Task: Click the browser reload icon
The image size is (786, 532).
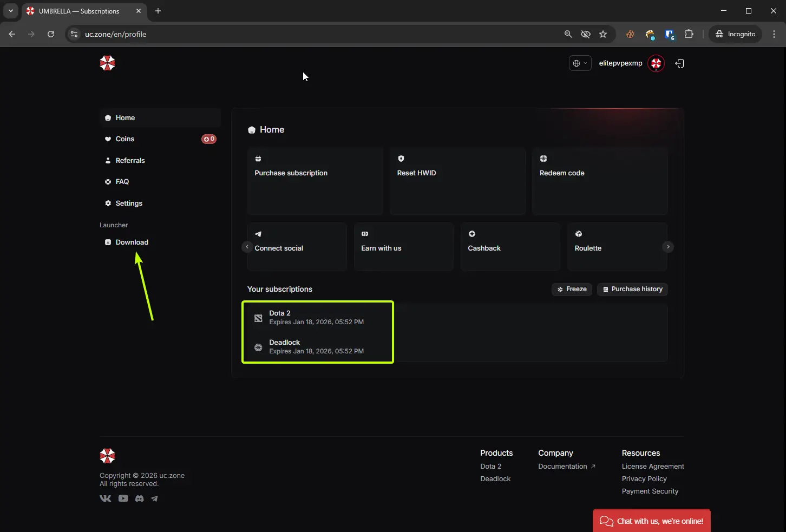Action: pos(51,34)
